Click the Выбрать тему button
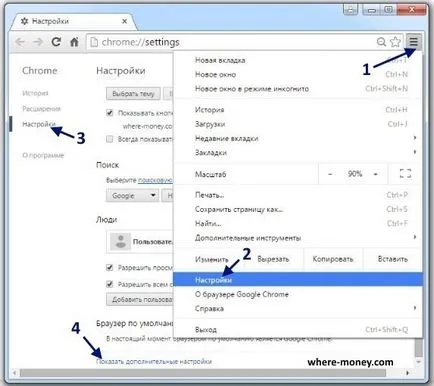Screen dimensions: 434x386 133,94
